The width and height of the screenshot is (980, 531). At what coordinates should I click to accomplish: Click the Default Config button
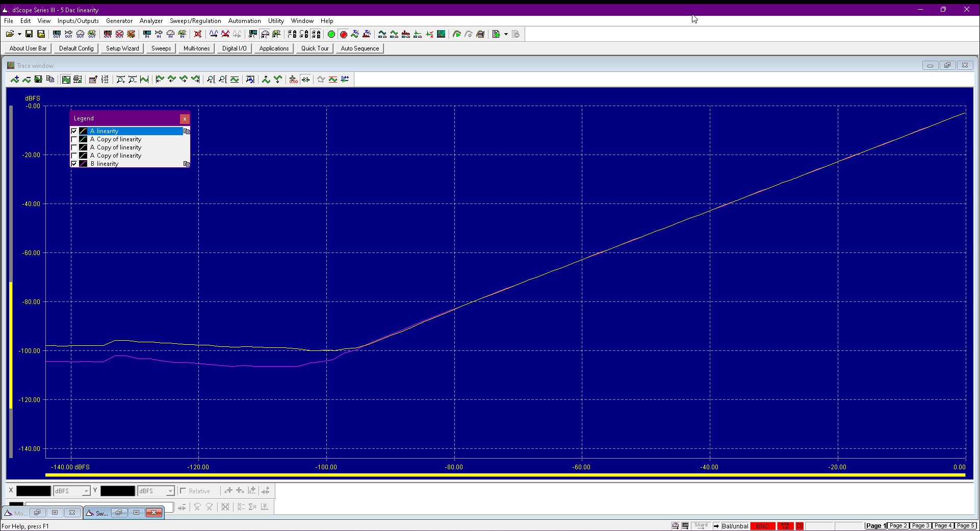tap(76, 48)
